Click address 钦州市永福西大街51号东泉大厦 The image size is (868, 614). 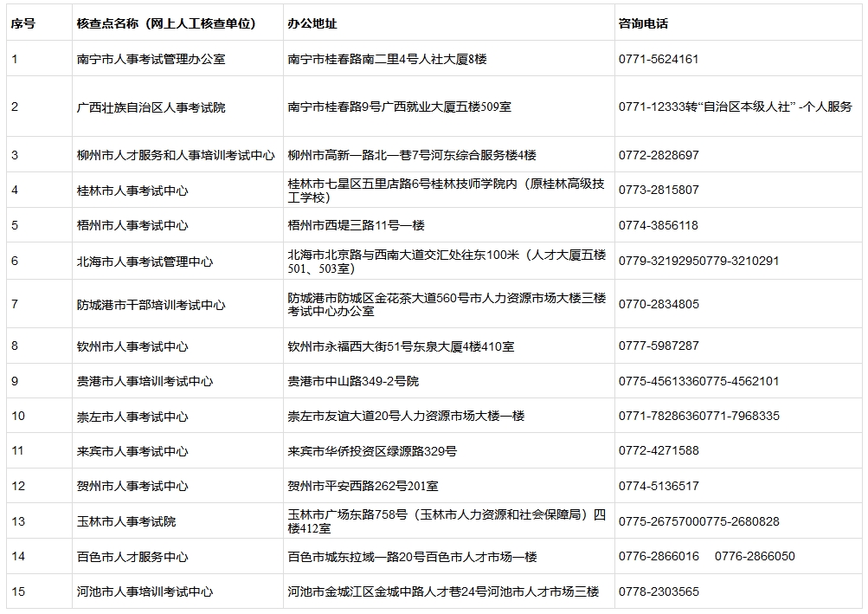(x=401, y=346)
